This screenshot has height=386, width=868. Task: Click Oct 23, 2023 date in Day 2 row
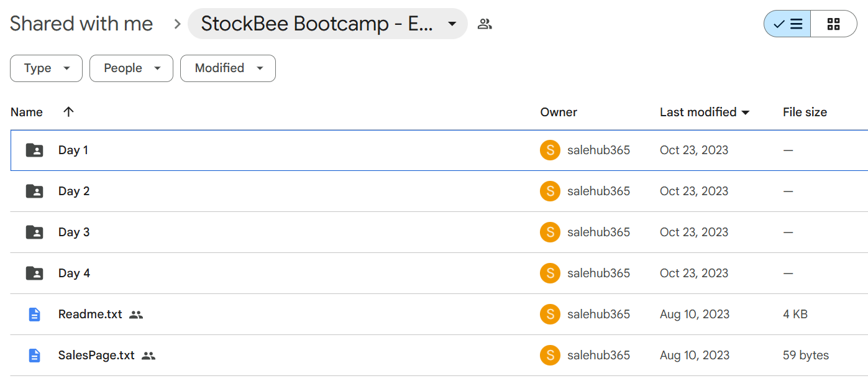694,191
